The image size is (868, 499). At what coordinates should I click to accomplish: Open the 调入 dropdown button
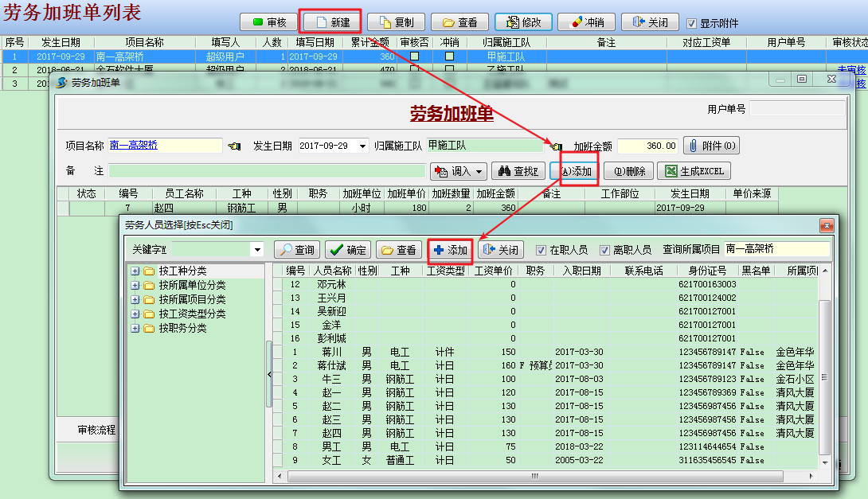point(459,171)
